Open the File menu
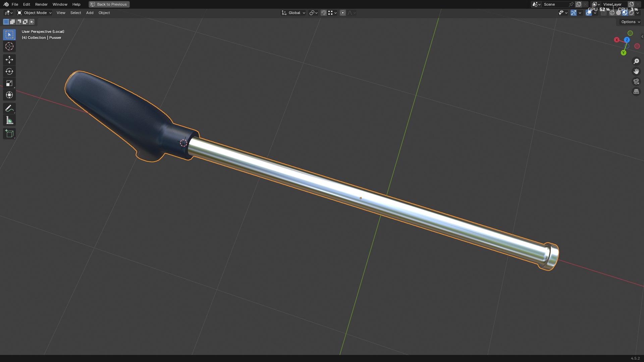The width and height of the screenshot is (644, 362). (x=15, y=4)
